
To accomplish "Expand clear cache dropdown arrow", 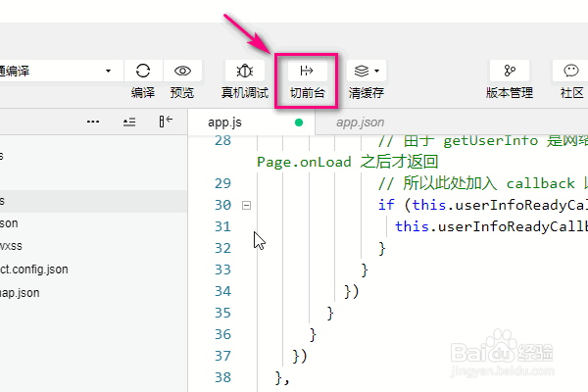I will [377, 71].
